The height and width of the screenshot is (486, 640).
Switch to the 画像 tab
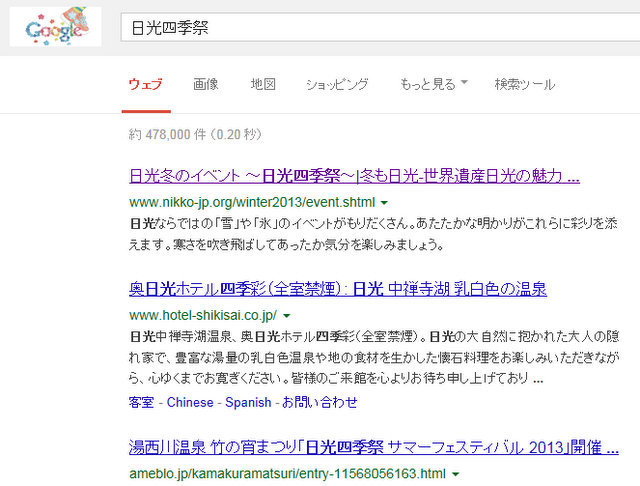(206, 84)
